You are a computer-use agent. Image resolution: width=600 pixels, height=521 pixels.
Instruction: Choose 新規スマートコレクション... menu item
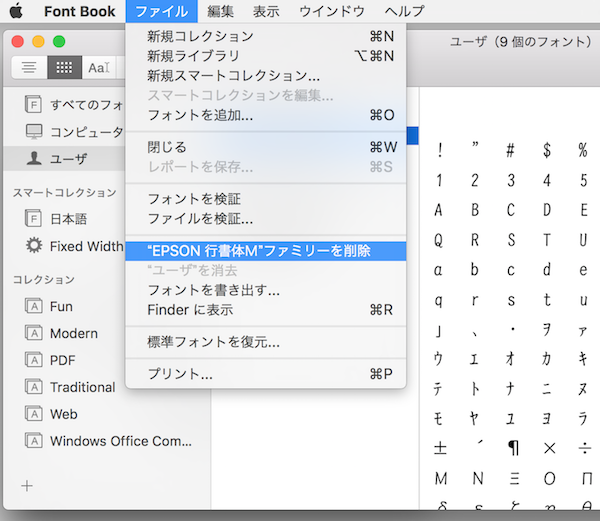(266, 75)
